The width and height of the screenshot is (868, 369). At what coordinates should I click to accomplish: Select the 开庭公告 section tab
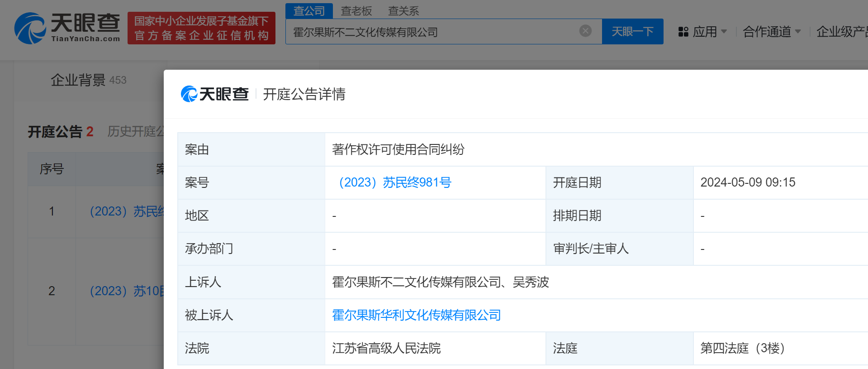coord(55,132)
